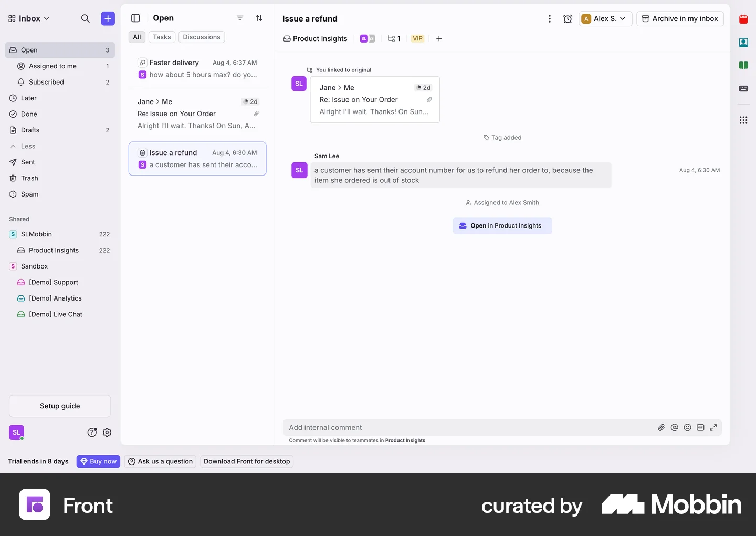Go to the Drafts folder
Image resolution: width=756 pixels, height=536 pixels.
coord(60,130)
